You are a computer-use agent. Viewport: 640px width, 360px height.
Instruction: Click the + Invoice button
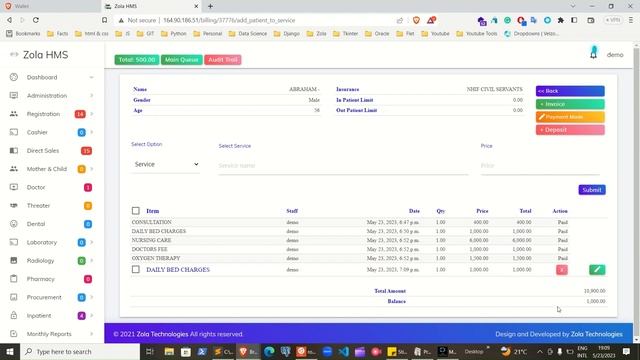click(x=570, y=104)
